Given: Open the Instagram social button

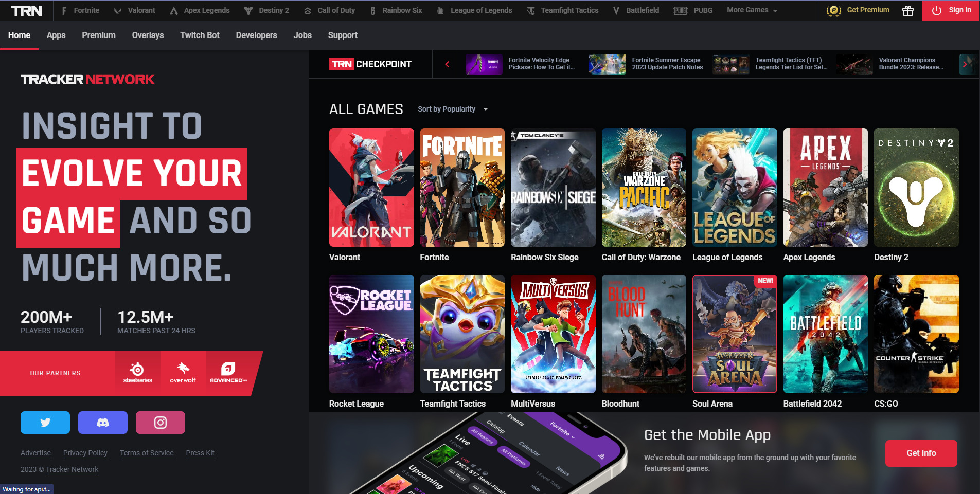Looking at the screenshot, I should tap(161, 423).
